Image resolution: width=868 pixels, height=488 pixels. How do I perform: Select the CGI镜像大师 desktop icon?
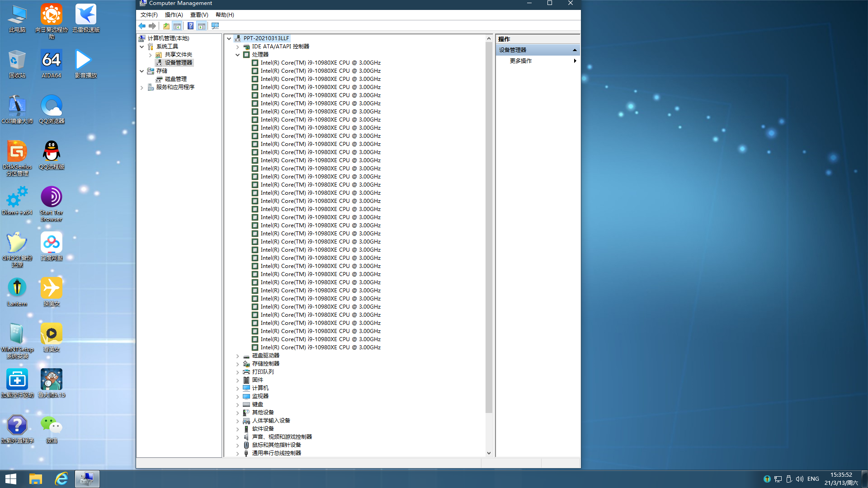[x=17, y=109]
